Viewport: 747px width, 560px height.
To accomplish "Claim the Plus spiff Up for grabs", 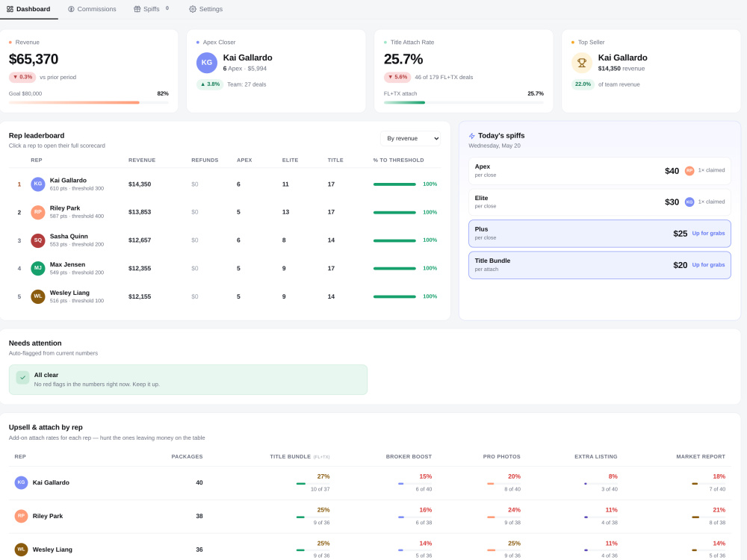I will (x=708, y=233).
